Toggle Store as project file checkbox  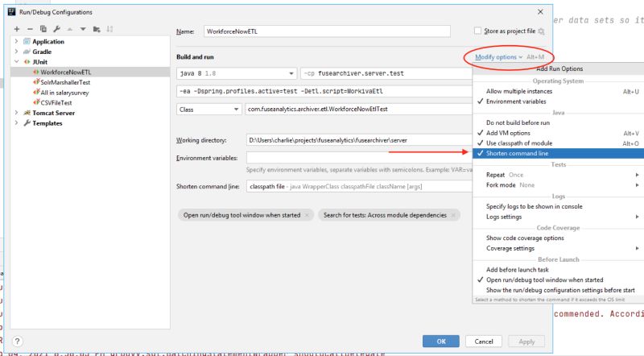point(477,31)
